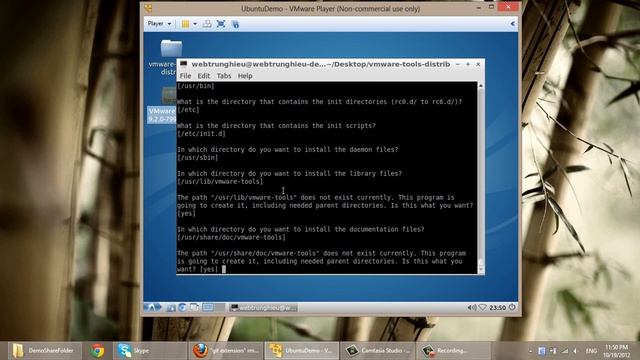Click the Send Ctrl+Alt+Del toolbar icon
The width and height of the screenshot is (640, 360).
pos(207,24)
